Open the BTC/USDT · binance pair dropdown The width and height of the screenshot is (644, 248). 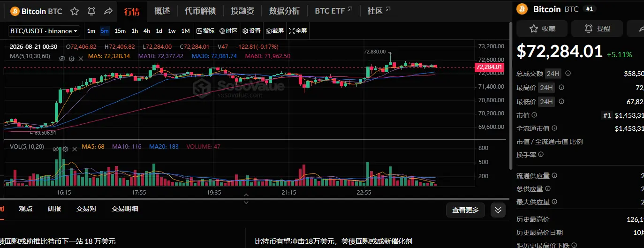tap(44, 31)
